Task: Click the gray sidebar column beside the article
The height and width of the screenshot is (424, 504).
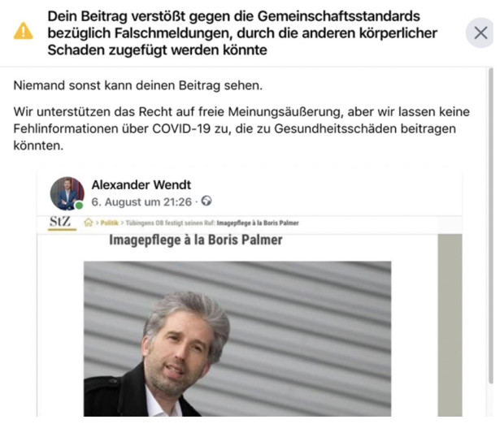Action: click(x=450, y=326)
